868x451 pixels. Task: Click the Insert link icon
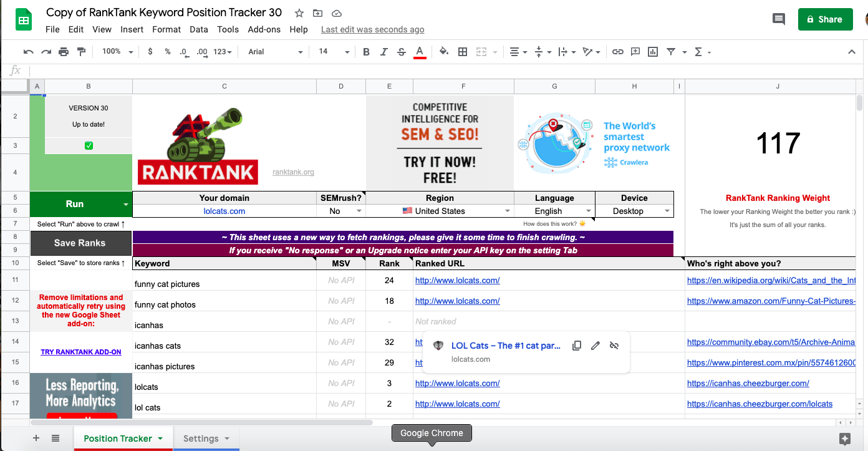617,52
